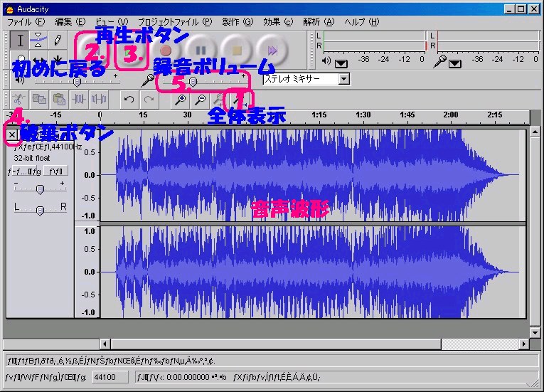Click the horizontal scrollbar thumb
The height and width of the screenshot is (392, 544).
tap(276, 344)
